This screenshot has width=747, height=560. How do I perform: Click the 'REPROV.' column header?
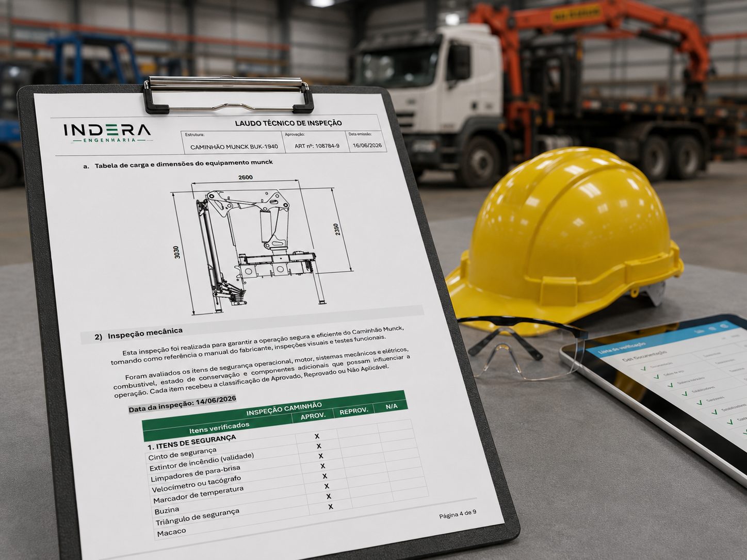pyautogui.click(x=354, y=411)
